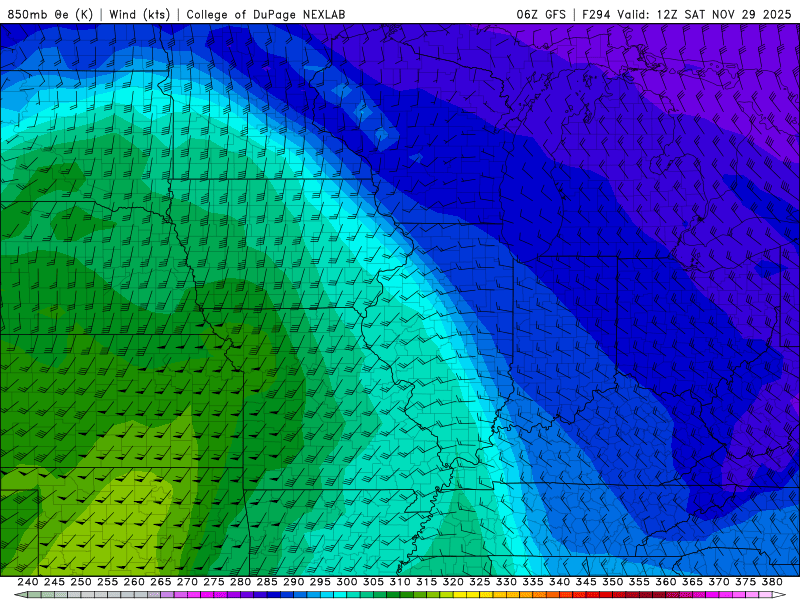Click the 255 value on the color scale

pyautogui.click(x=107, y=582)
